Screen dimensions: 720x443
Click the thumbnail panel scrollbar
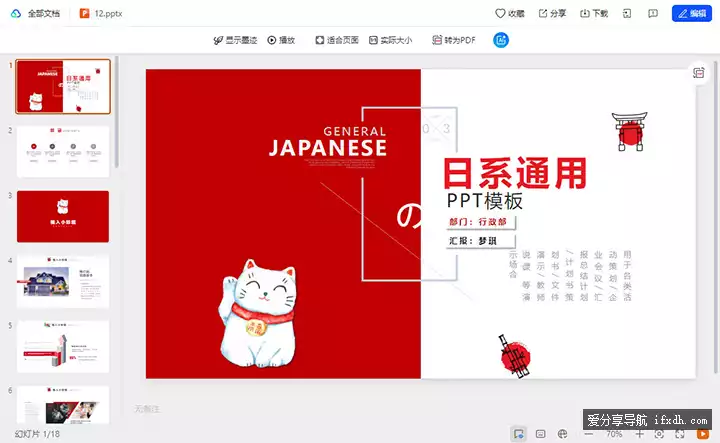[117, 112]
